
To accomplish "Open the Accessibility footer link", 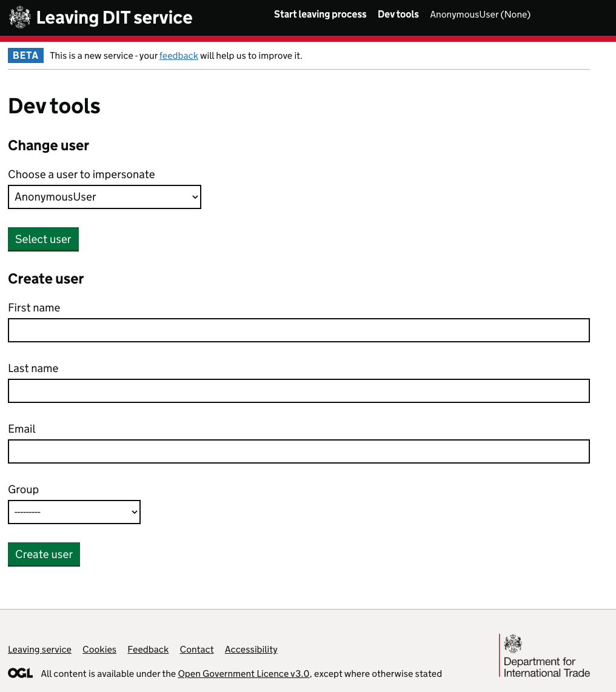I will pyautogui.click(x=250, y=649).
